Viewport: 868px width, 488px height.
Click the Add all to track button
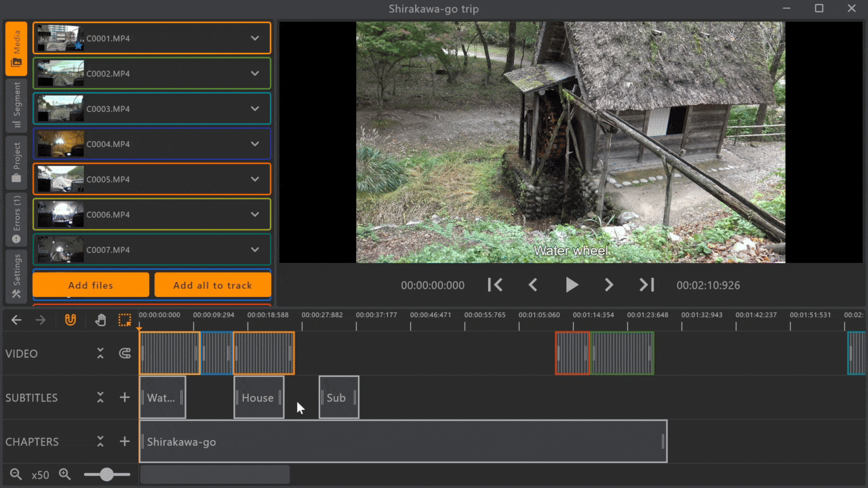(212, 285)
